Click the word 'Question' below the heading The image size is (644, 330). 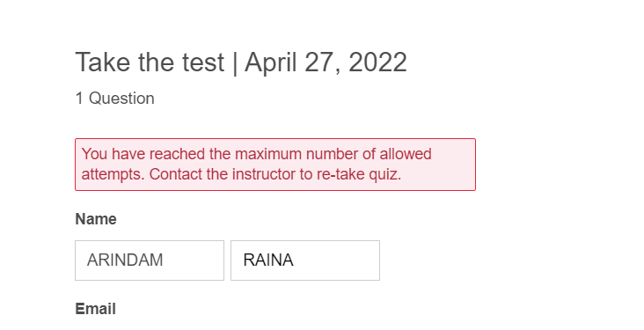[x=121, y=99]
